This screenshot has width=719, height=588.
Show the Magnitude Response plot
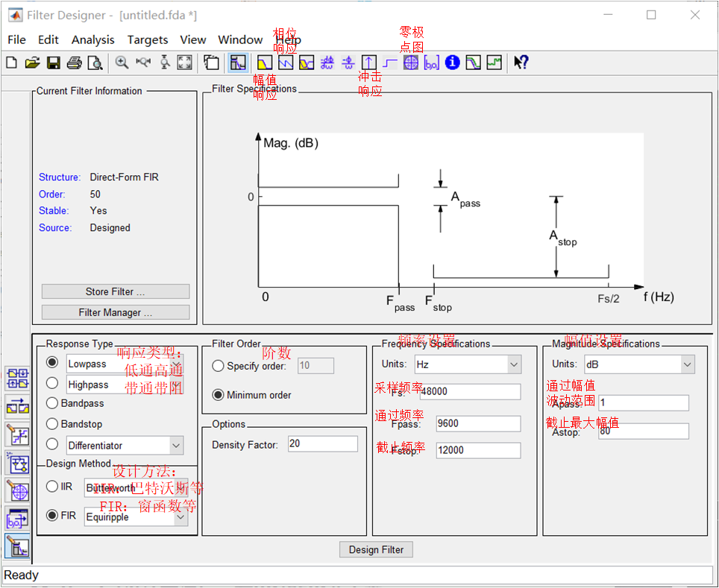[x=264, y=63]
